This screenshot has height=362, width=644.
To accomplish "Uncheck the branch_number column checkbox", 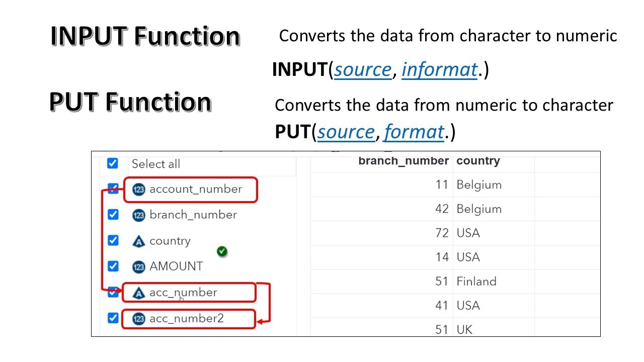I will (x=113, y=215).
